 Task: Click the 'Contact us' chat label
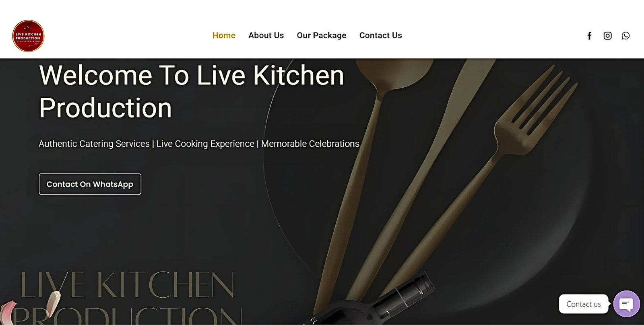click(583, 304)
